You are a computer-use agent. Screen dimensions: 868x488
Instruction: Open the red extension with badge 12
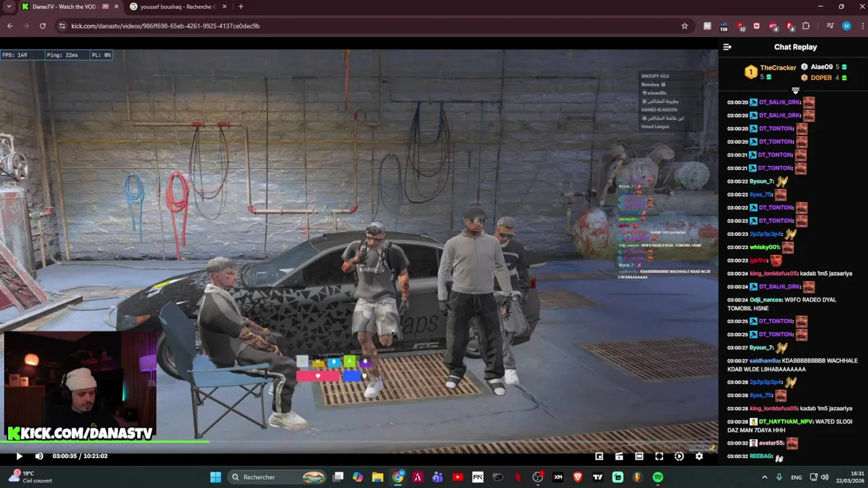pos(741,26)
